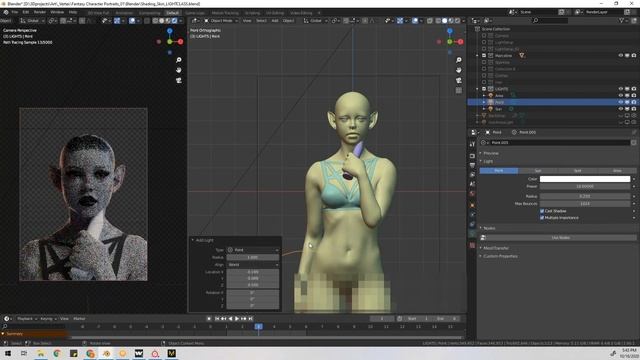
Task: Expand the Area light tree row
Action: tap(484, 96)
